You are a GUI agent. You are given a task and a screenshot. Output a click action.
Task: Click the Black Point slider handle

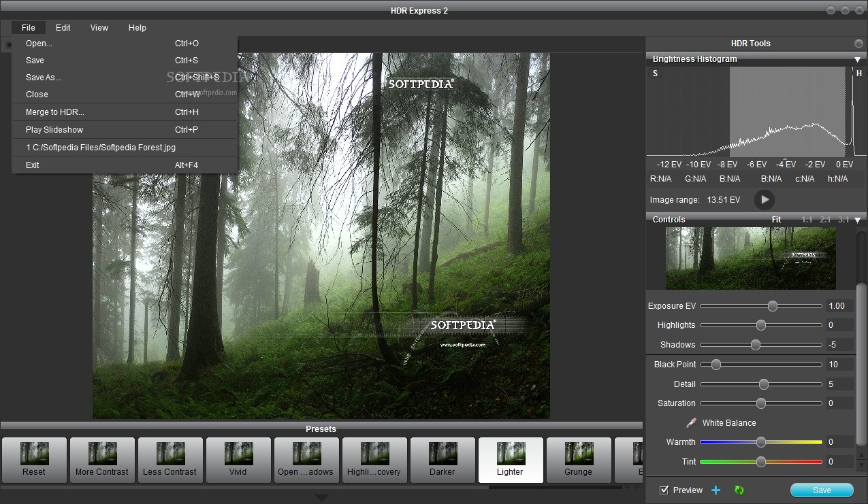click(716, 365)
